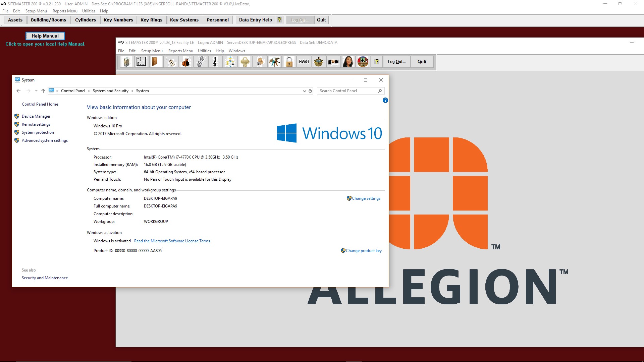This screenshot has width=644, height=362.
Task: Click the Data Entry Help button
Action: [x=256, y=20]
